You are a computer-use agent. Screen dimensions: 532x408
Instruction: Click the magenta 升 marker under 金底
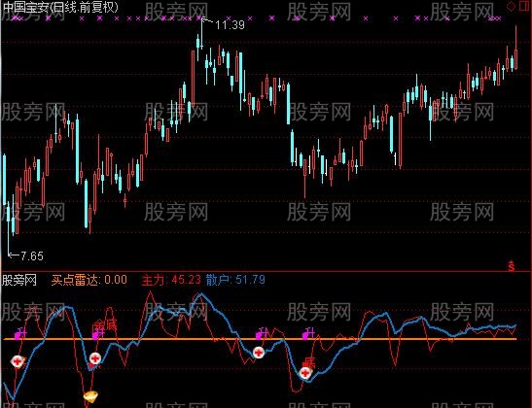click(x=99, y=333)
